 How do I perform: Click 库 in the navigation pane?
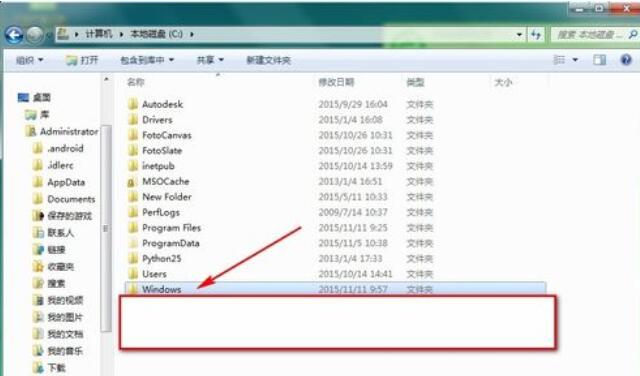coord(38,115)
